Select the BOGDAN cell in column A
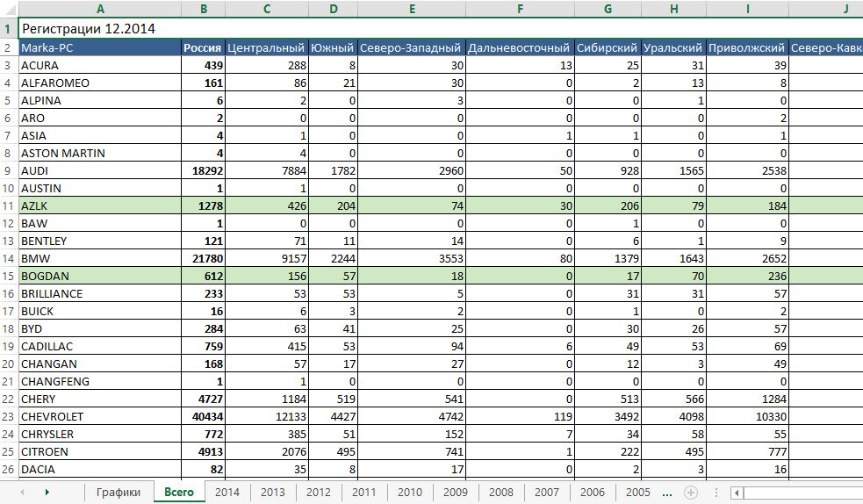863x504 pixels. click(x=99, y=276)
